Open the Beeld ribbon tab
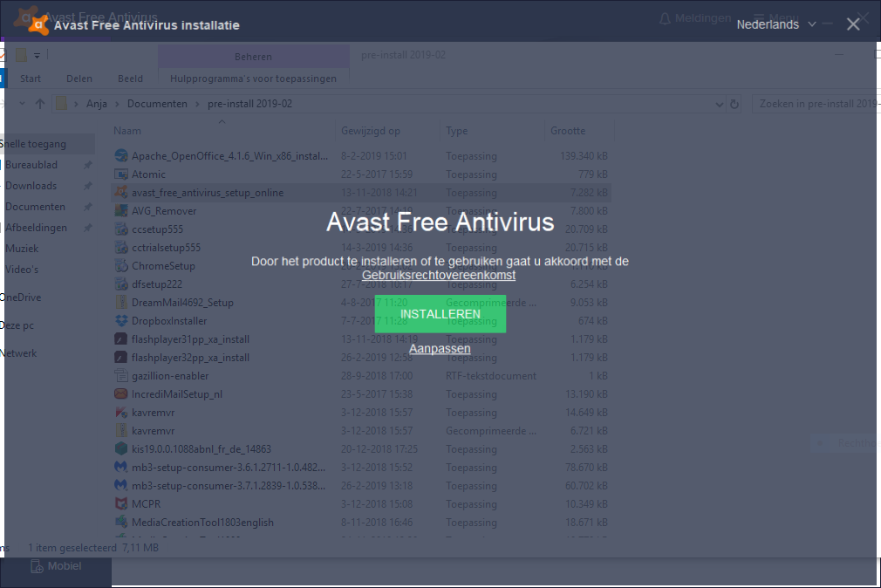 [130, 79]
